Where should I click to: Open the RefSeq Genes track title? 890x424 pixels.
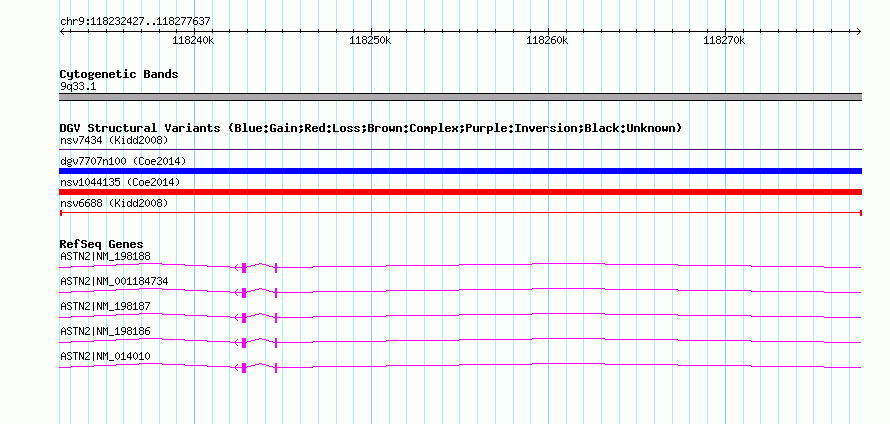coord(102,245)
